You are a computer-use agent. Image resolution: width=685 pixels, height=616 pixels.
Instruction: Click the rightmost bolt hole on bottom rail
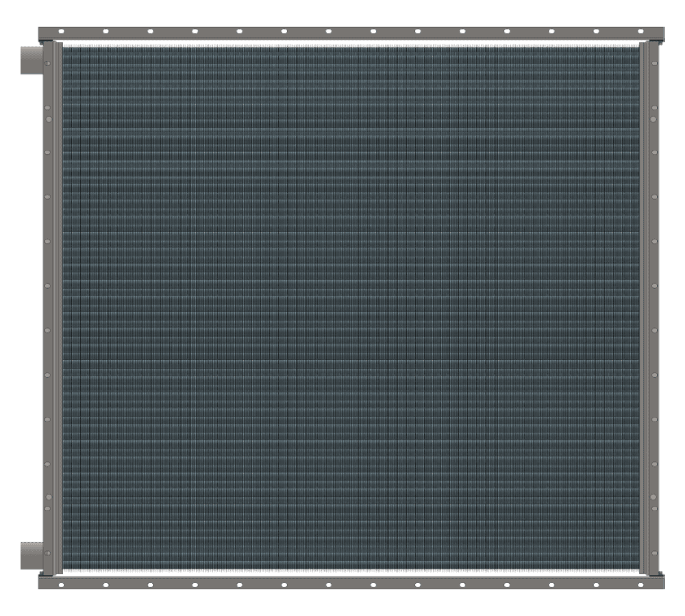[x=640, y=585]
